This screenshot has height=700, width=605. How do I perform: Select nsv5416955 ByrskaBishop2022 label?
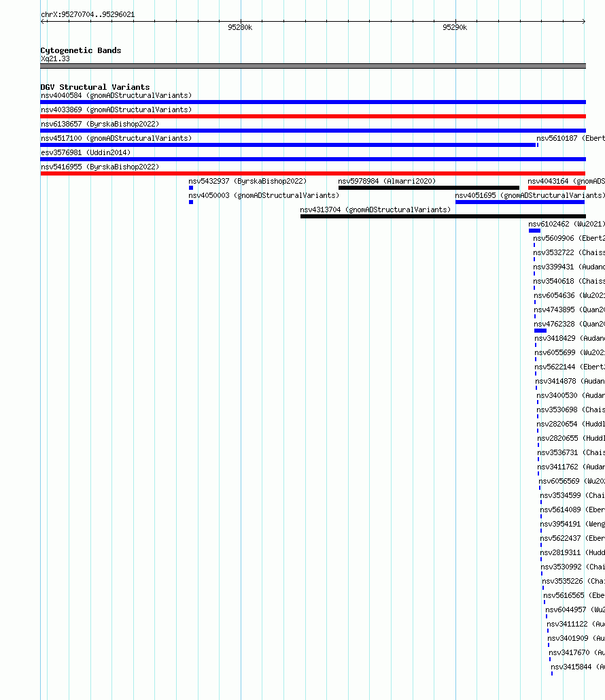100,167
